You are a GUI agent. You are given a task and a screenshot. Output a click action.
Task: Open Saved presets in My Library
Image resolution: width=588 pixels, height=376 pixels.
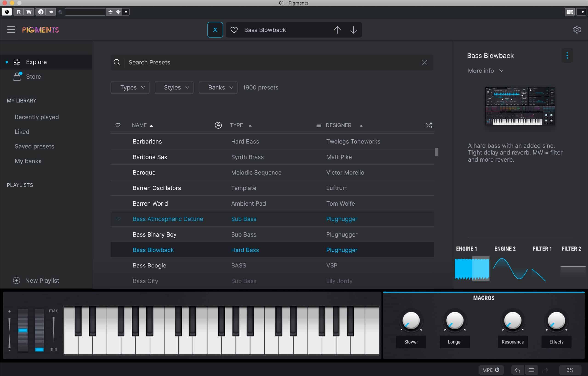tap(34, 146)
